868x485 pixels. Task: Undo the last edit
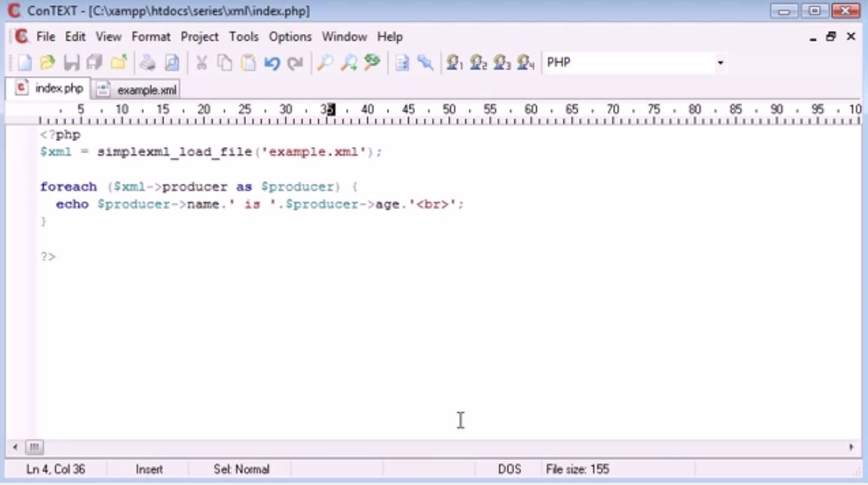coord(271,63)
